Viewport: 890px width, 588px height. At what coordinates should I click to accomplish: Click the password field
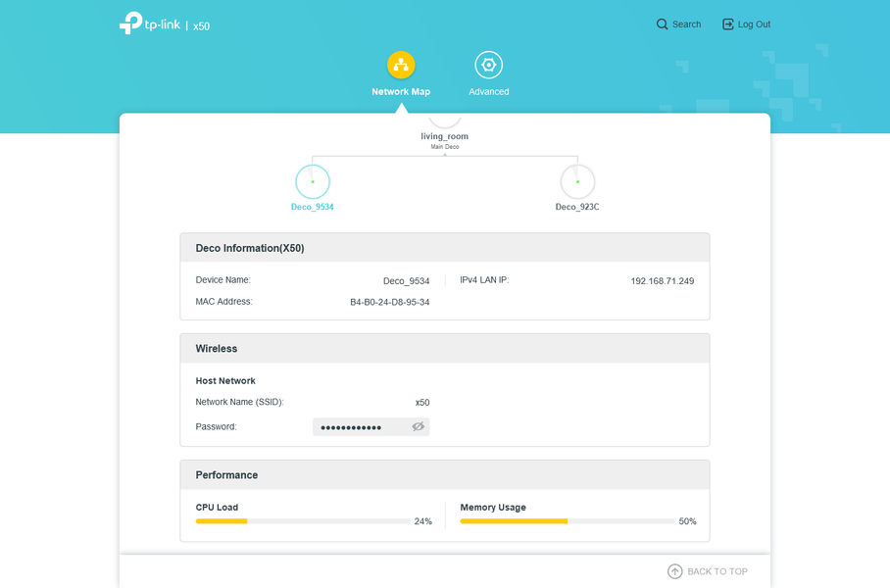tap(371, 427)
